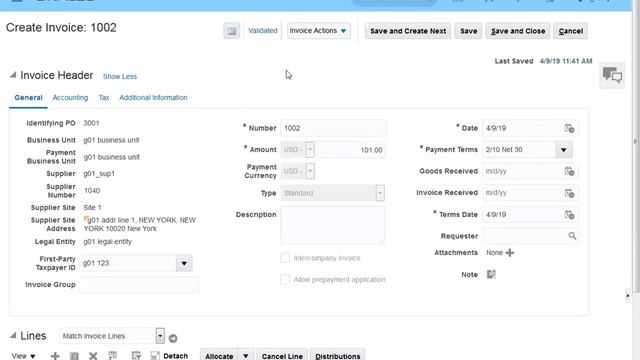
Task: Detach the Lines table
Action: pyautogui.click(x=169, y=356)
